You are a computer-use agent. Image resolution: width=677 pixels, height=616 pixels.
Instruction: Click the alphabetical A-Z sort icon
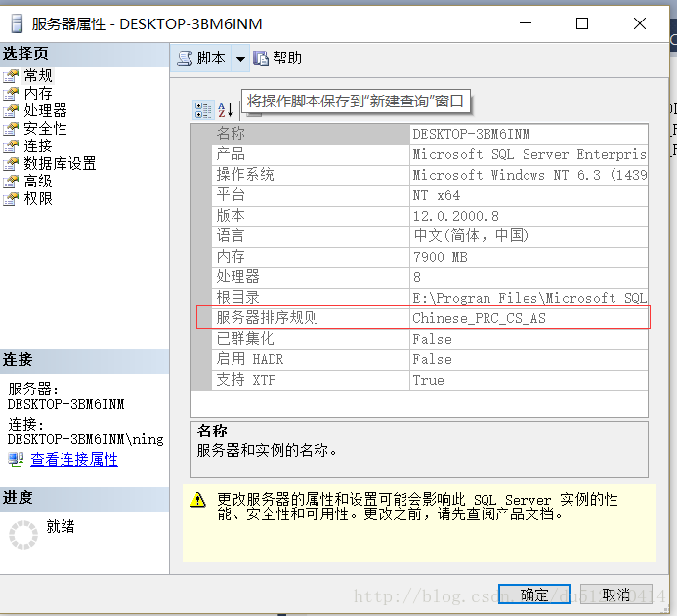(x=226, y=110)
